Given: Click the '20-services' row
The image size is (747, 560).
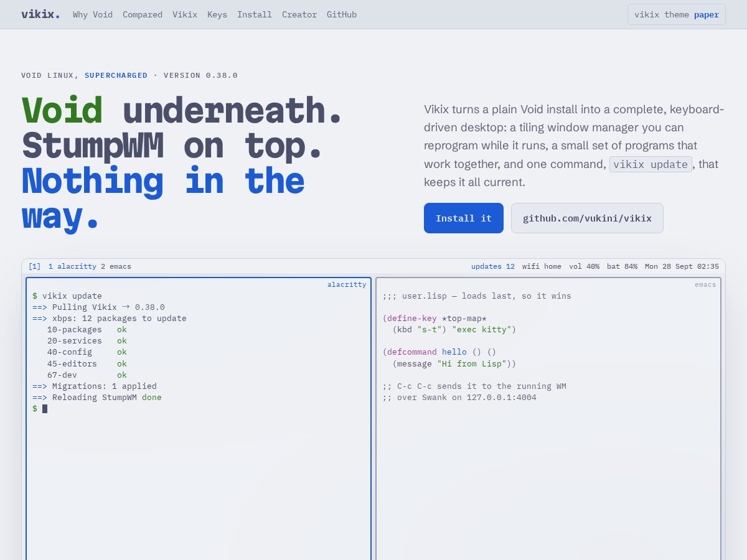Looking at the screenshot, I should tap(87, 341).
